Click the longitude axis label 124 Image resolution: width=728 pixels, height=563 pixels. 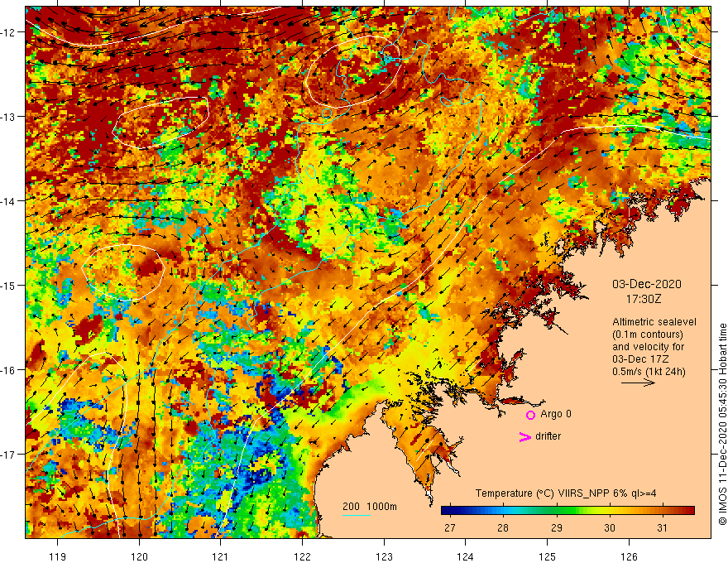[x=465, y=556]
